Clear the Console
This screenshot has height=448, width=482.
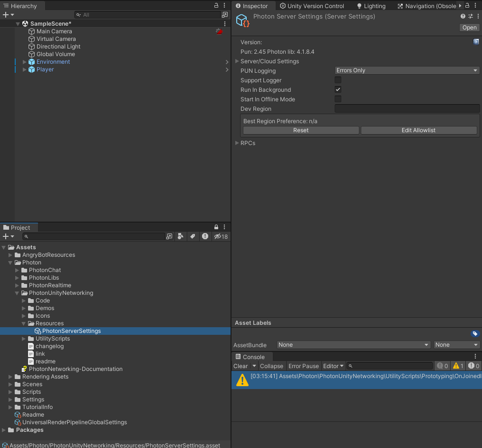pos(241,366)
